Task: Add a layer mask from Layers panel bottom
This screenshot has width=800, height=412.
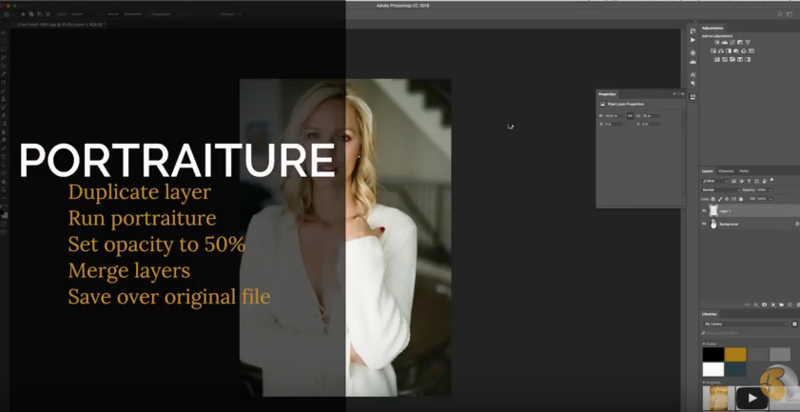Action: point(764,304)
